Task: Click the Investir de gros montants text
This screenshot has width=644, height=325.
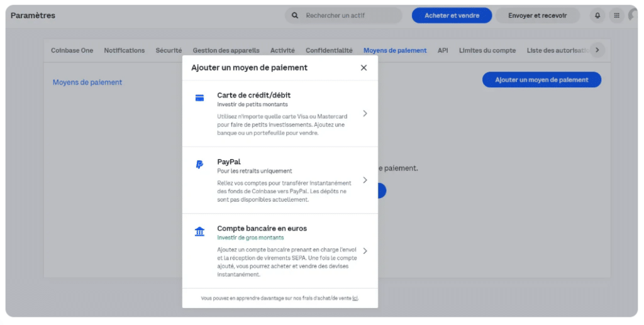Action: pos(250,238)
